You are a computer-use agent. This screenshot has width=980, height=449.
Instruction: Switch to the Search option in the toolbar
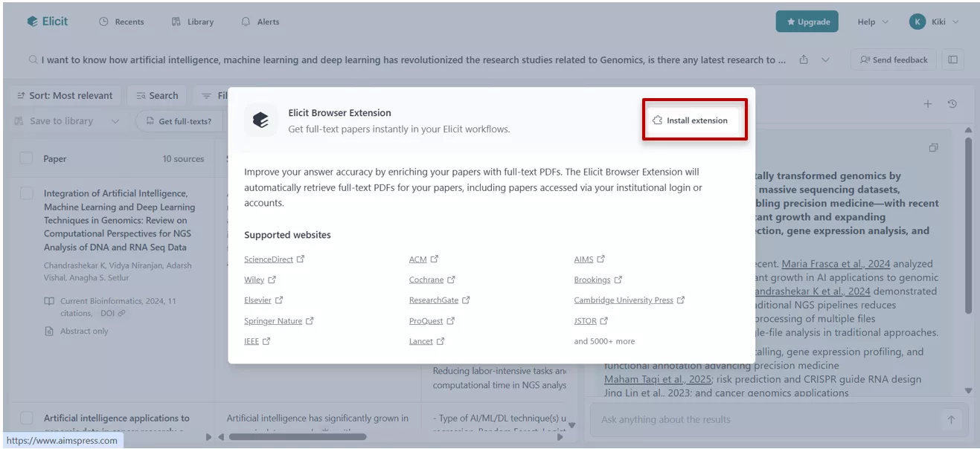[156, 95]
